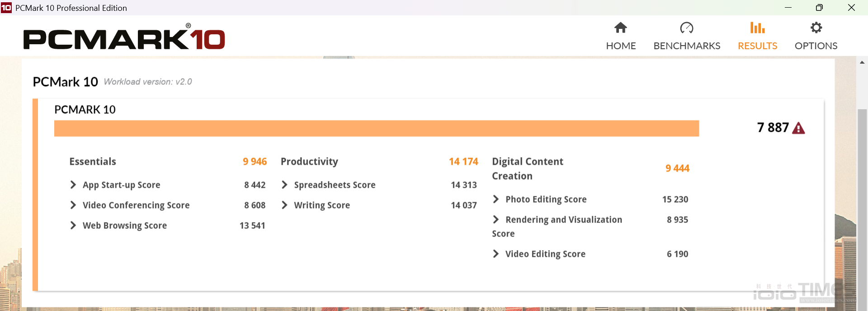
Task: Click the Essentials score 9 946
Action: [x=255, y=162]
